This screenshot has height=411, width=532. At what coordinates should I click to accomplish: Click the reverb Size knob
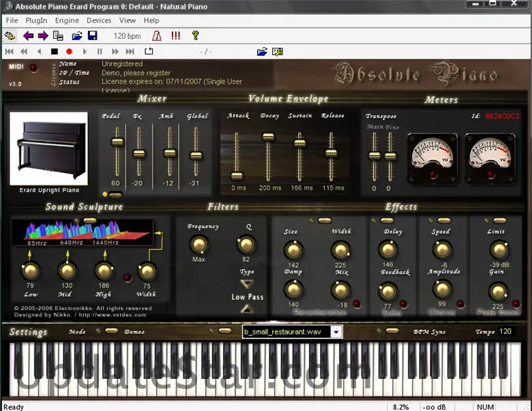click(293, 250)
